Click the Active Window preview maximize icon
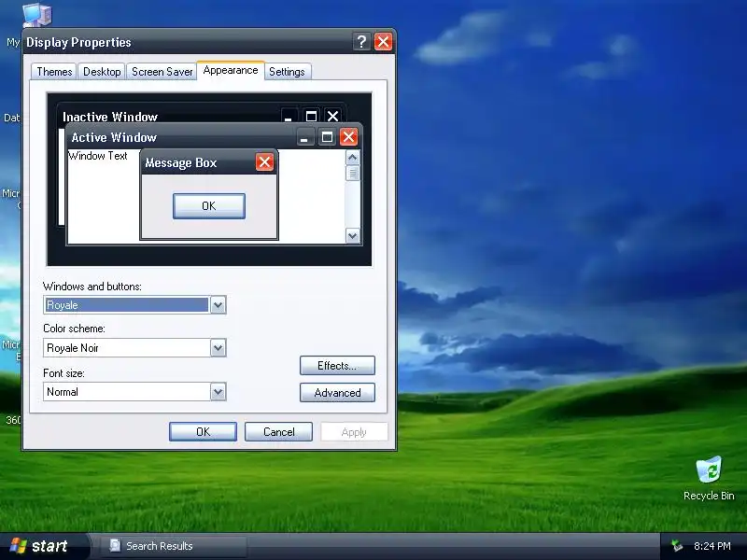747x560 pixels. [327, 137]
